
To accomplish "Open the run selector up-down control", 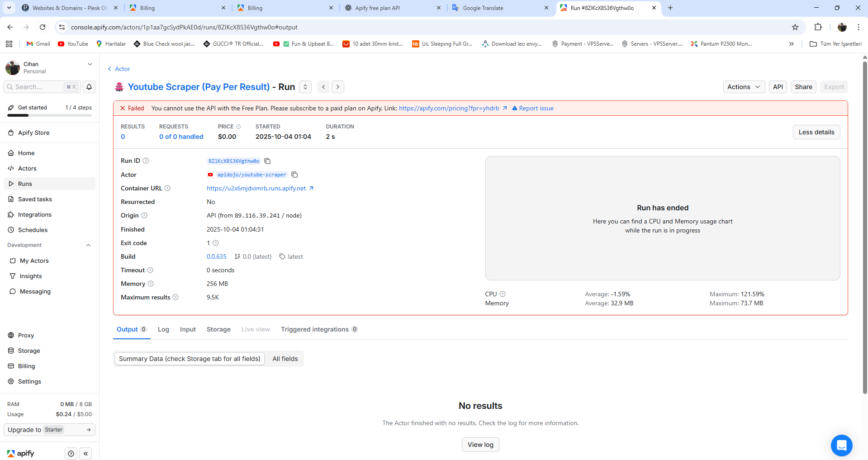I will [305, 87].
